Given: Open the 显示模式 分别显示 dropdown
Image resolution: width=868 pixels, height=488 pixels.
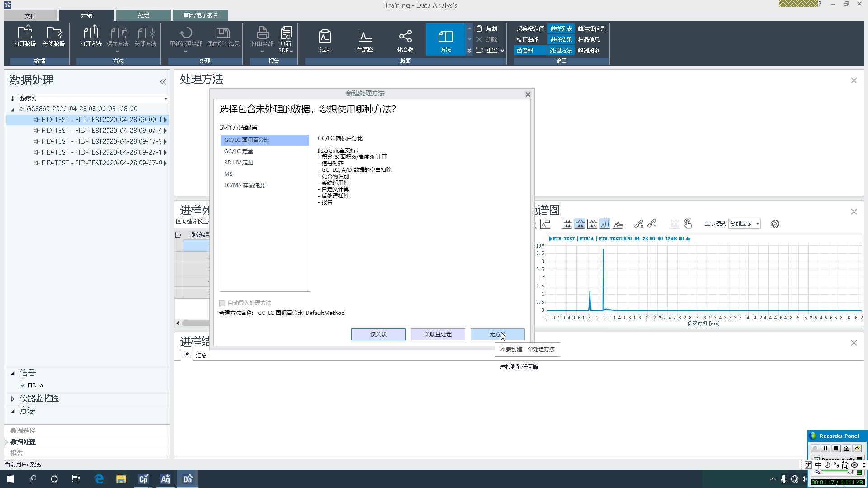Looking at the screenshot, I should pos(744,223).
